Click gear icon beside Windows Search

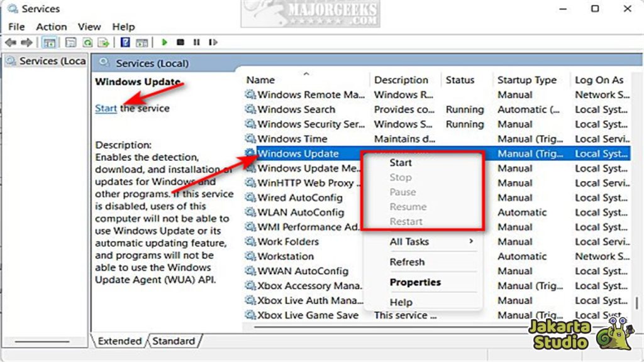pyautogui.click(x=250, y=109)
